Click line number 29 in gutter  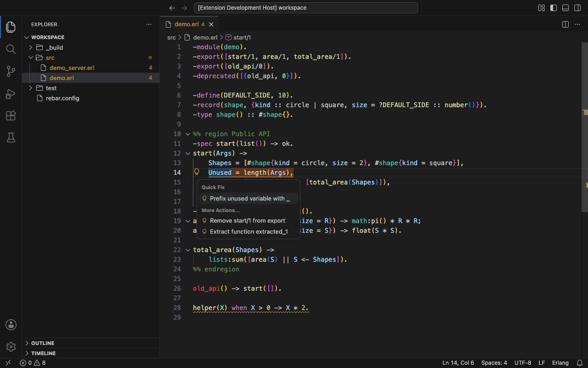(177, 317)
